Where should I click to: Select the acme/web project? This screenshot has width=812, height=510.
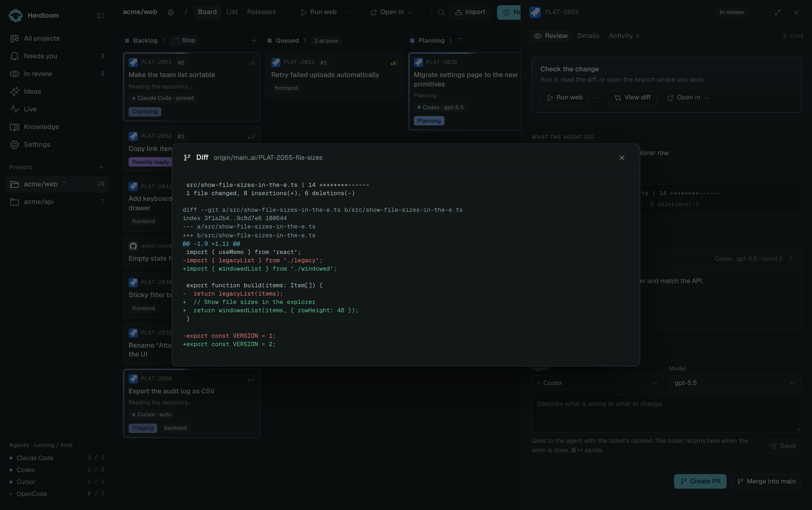pyautogui.click(x=57, y=184)
